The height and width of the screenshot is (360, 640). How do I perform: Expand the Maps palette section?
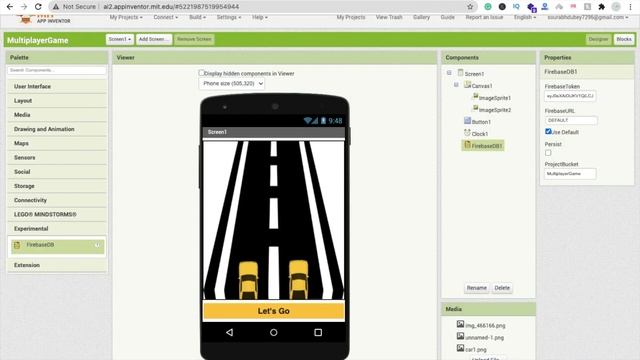click(57, 144)
